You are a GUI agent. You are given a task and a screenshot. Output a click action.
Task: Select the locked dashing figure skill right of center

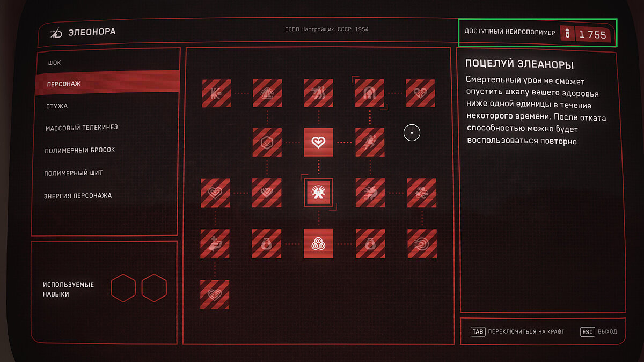point(370,193)
